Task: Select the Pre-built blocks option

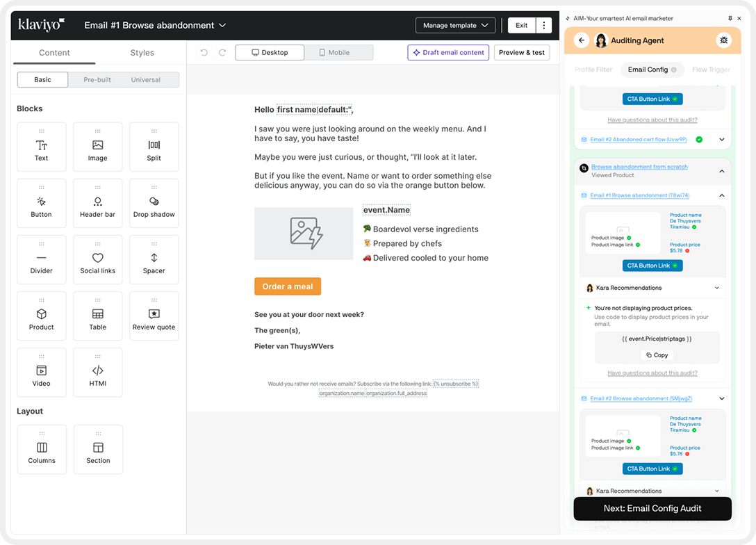Action: [x=97, y=80]
